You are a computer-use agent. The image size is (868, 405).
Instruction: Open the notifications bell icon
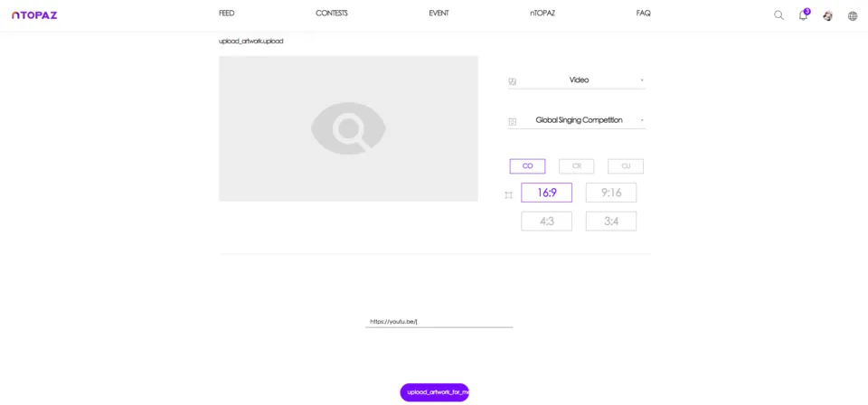(x=803, y=15)
